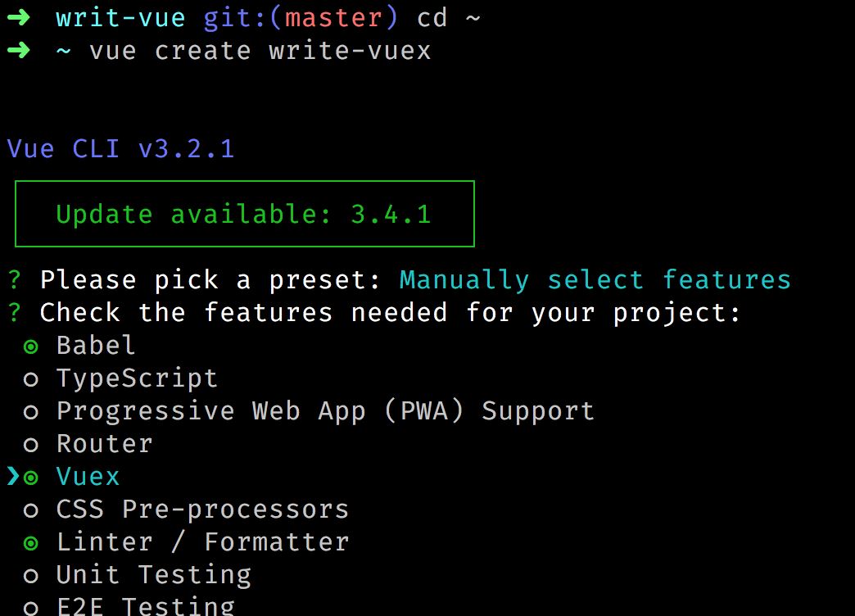The width and height of the screenshot is (855, 616).
Task: Toggle the Babel feature checkbox
Action: (x=31, y=346)
